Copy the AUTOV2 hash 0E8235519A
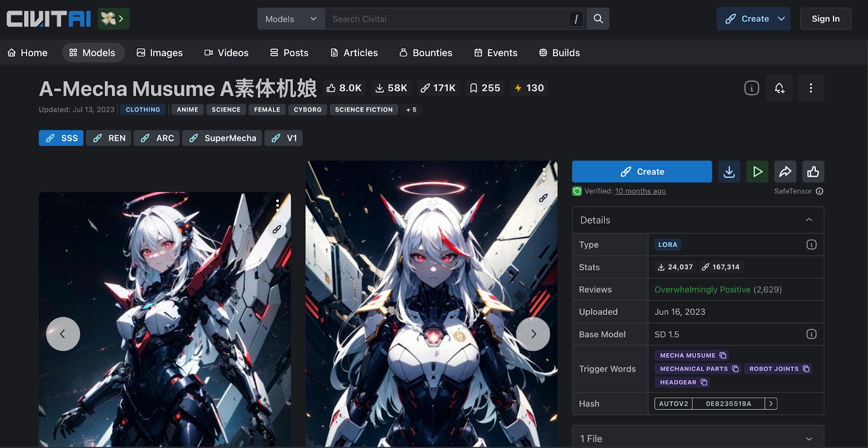The height and width of the screenshot is (448, 868). click(729, 403)
